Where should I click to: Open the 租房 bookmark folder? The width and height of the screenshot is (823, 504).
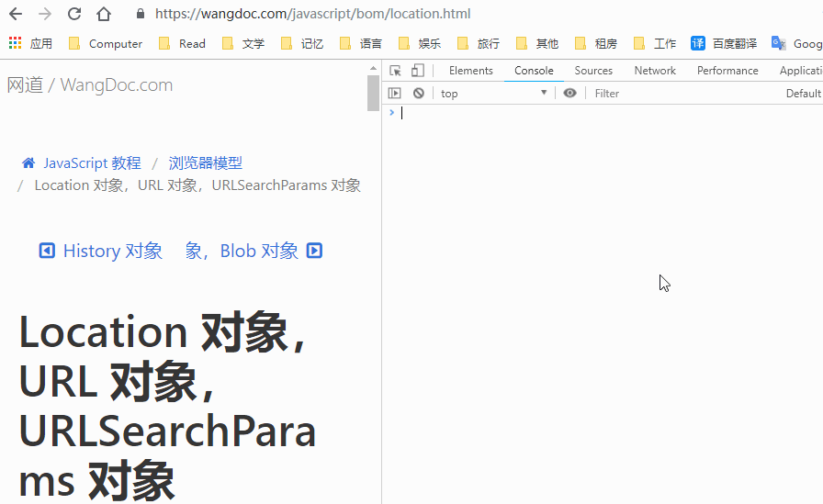coord(596,43)
